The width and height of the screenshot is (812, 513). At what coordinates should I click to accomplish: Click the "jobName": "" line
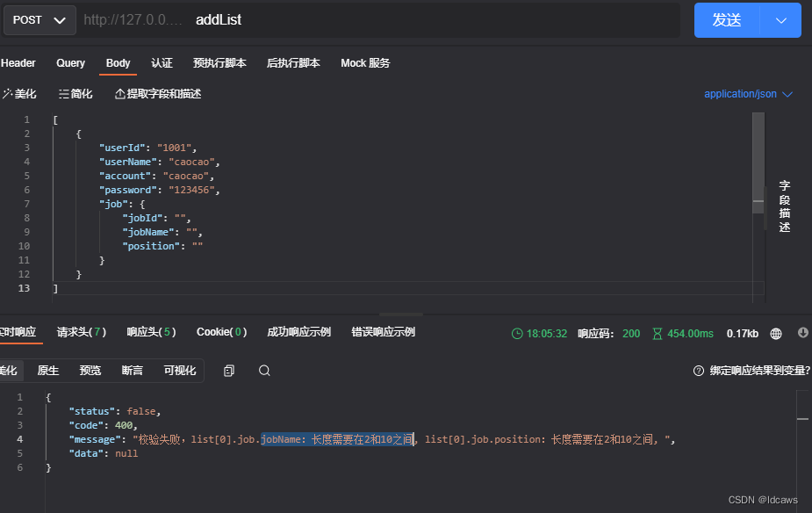(x=162, y=232)
